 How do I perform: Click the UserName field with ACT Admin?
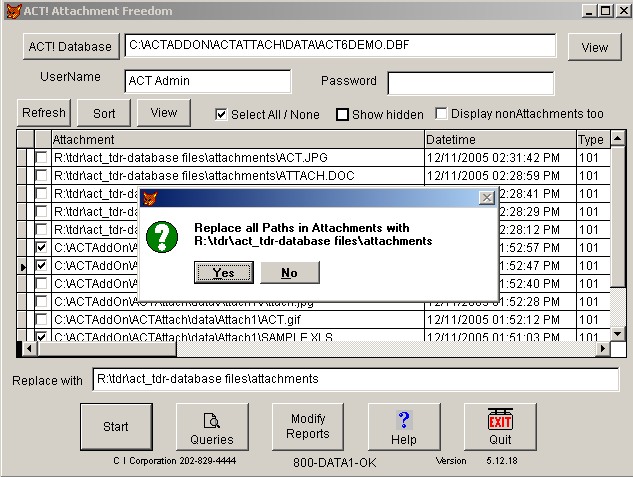[x=208, y=81]
